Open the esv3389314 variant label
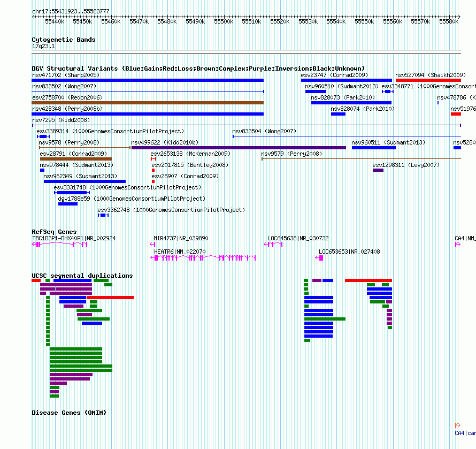The height and width of the screenshot is (449, 476). [110, 131]
